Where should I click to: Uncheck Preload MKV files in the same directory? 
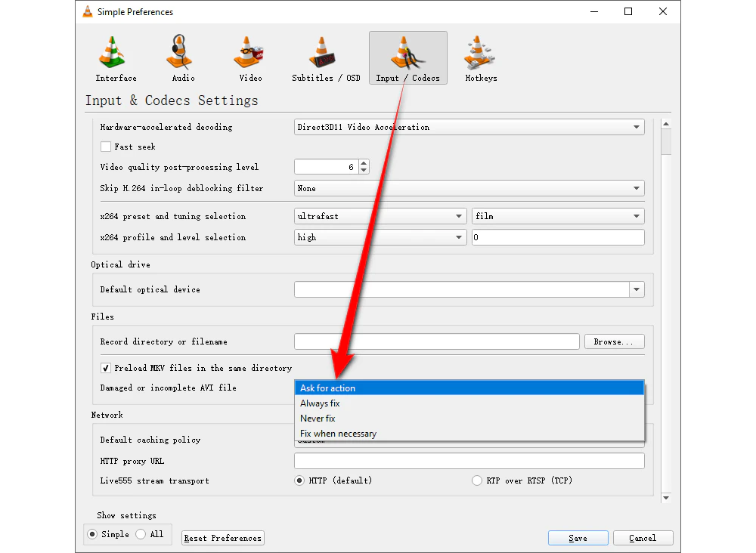(106, 368)
